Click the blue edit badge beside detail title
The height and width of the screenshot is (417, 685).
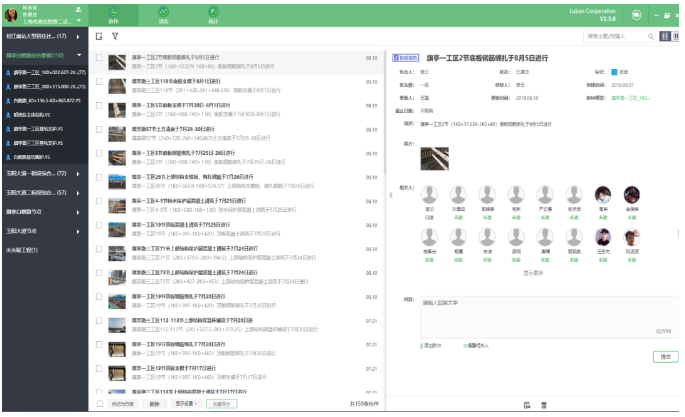point(405,58)
